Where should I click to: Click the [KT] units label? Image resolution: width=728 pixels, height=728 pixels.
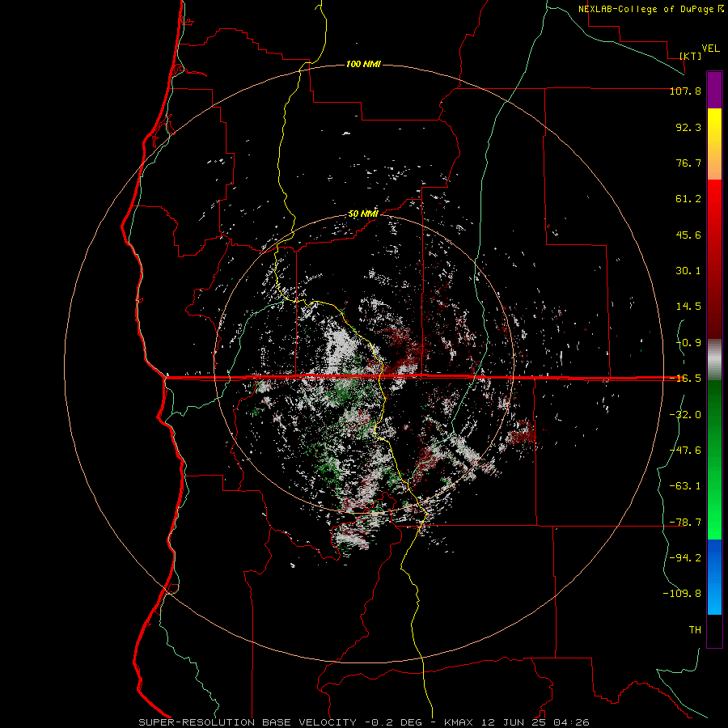pos(690,56)
